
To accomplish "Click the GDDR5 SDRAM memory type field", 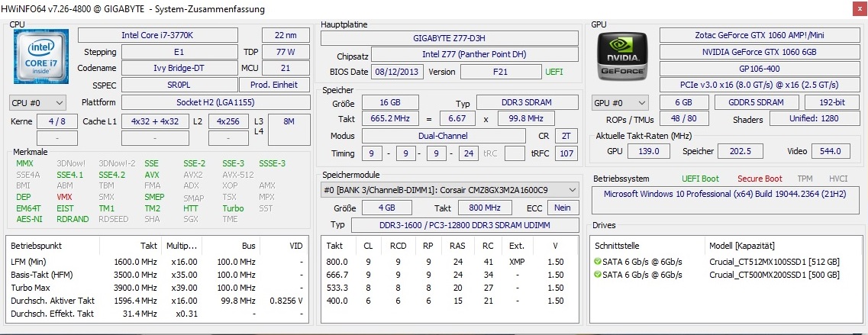I will tap(757, 102).
